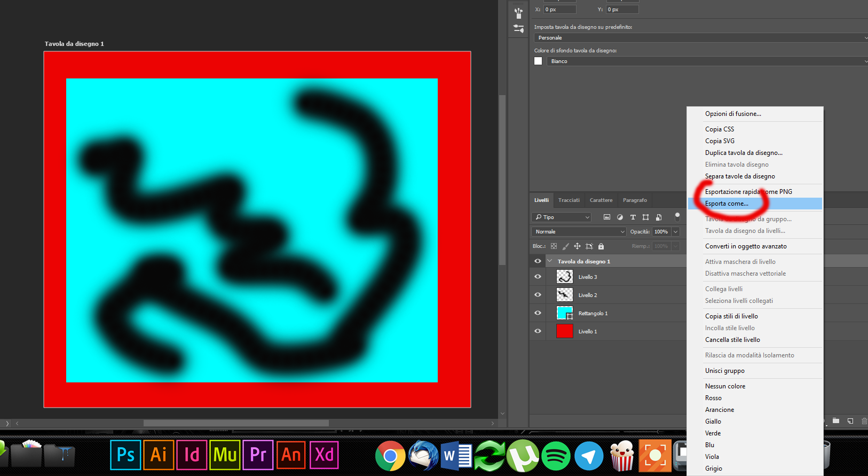Lock transparent pixels icon next to Bloc.
The width and height of the screenshot is (868, 476).
pos(554,246)
